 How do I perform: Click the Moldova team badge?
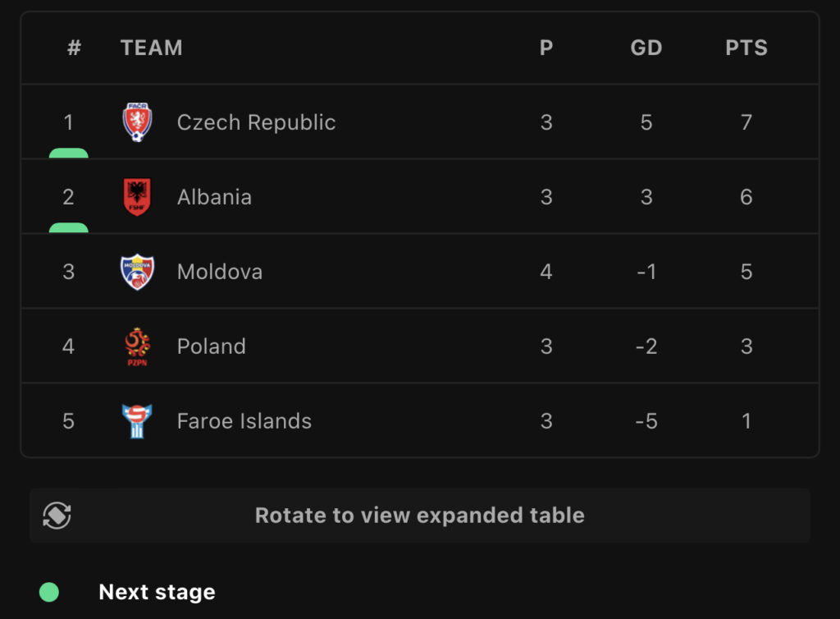coord(137,272)
